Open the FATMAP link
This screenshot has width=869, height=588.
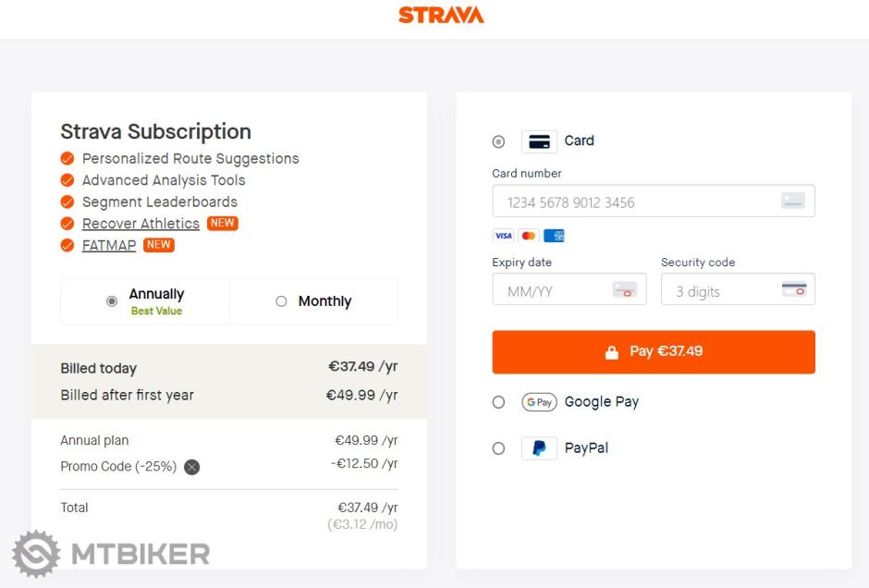click(108, 245)
